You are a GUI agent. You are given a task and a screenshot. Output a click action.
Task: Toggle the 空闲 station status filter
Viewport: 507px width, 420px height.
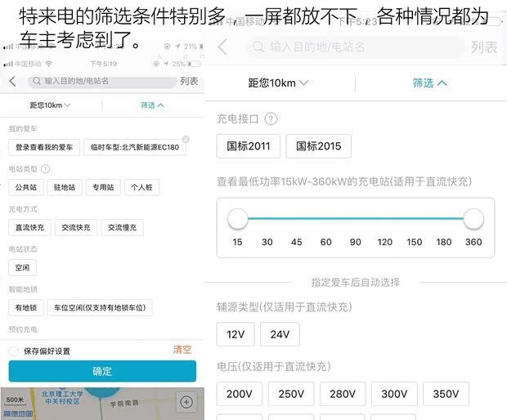(x=22, y=267)
